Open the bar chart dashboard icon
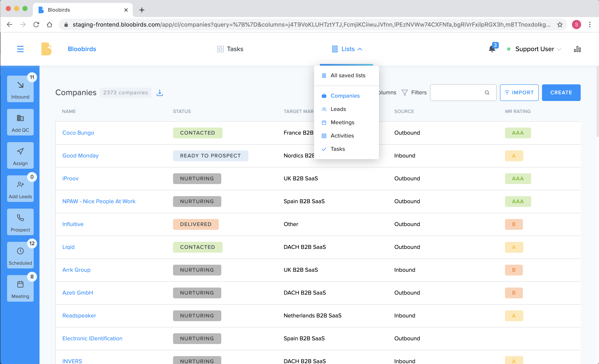Screen dimensions: 599x364 [x=577, y=49]
